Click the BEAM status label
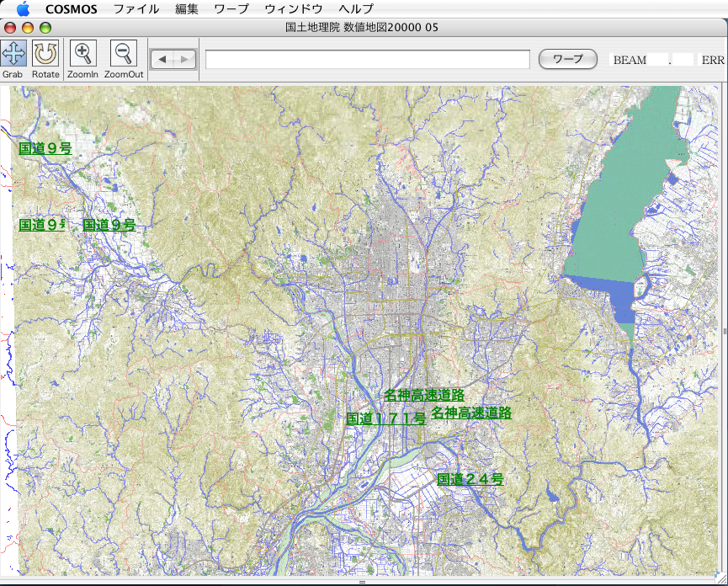The image size is (728, 586). tap(630, 60)
